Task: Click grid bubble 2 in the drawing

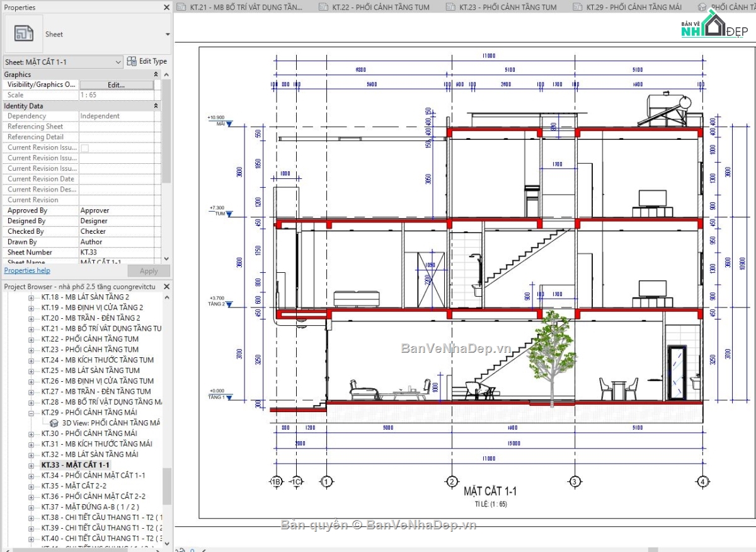Action: [451, 482]
